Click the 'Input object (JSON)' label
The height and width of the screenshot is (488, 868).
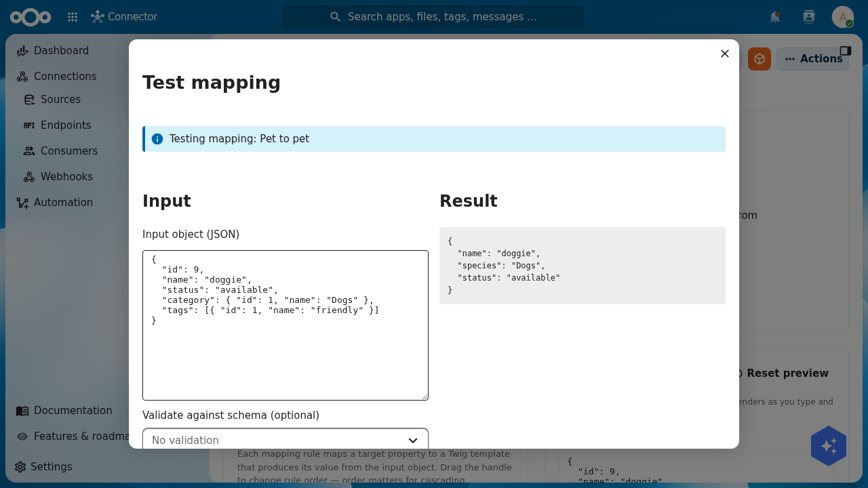pyautogui.click(x=191, y=235)
